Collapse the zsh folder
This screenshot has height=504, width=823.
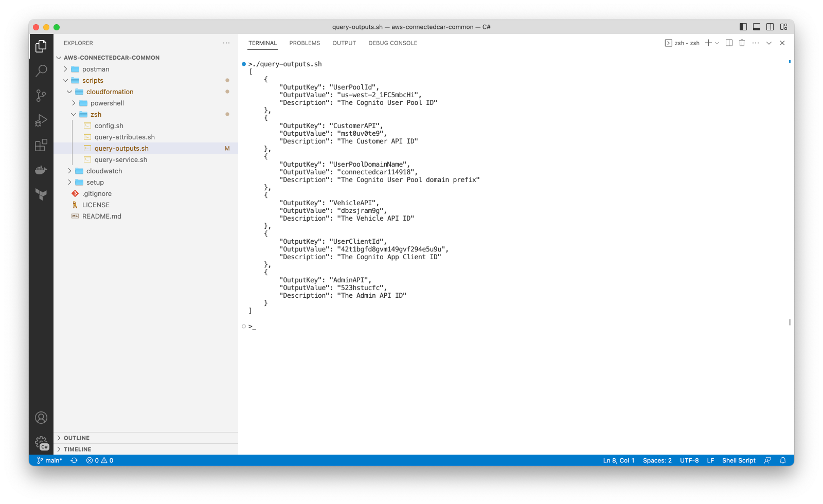coord(146,114)
